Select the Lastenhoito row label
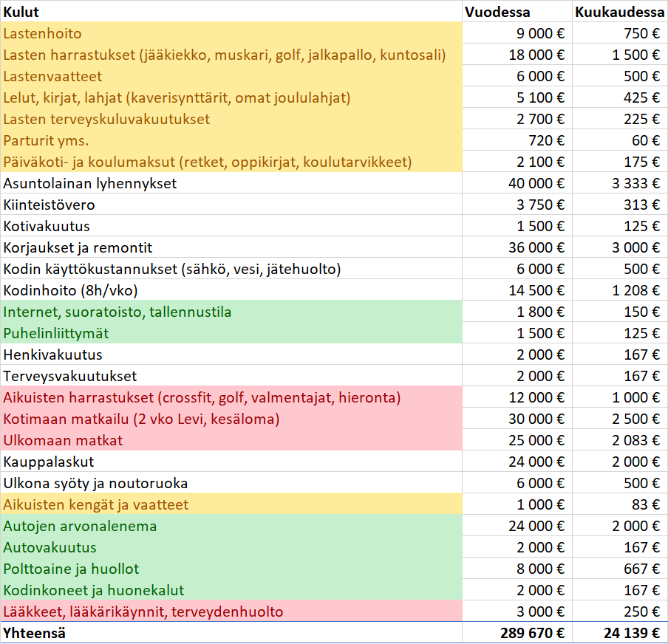This screenshot has width=668, height=644. [x=43, y=33]
